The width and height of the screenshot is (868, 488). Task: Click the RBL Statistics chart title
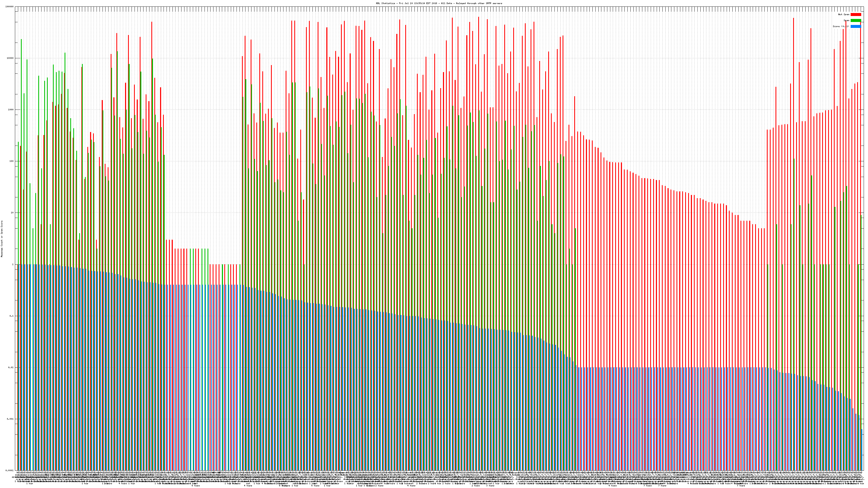tap(439, 3)
